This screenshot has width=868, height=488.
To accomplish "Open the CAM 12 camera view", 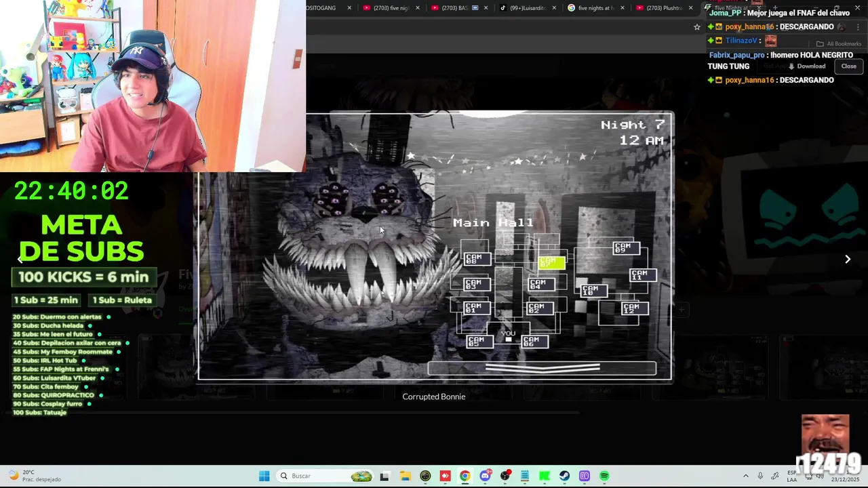I will click(x=635, y=308).
